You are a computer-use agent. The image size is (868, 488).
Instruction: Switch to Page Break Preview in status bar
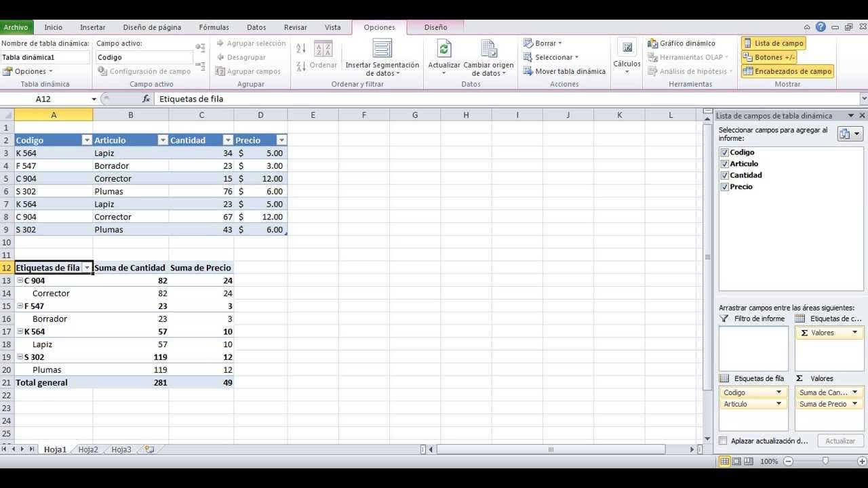pos(748,461)
